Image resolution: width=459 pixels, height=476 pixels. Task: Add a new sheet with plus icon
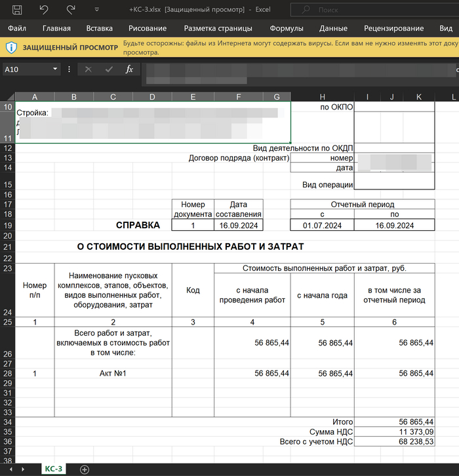click(x=84, y=469)
